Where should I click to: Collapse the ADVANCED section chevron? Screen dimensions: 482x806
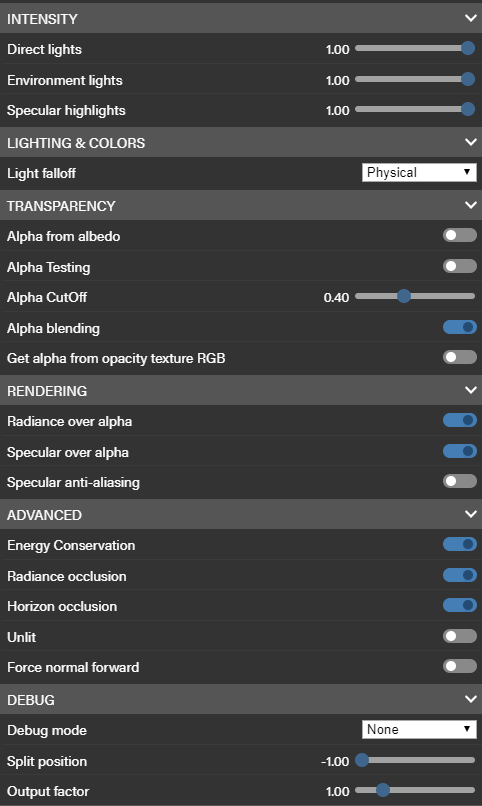click(x=470, y=514)
